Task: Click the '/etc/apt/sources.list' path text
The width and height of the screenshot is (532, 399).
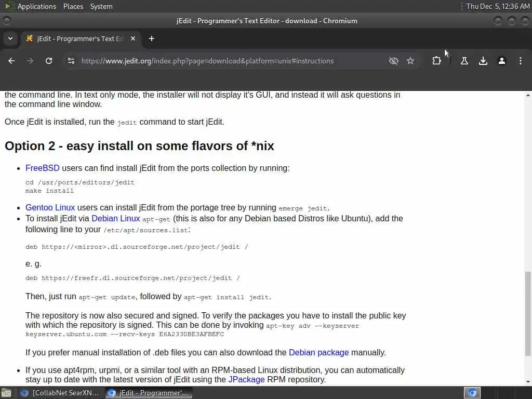Action: click(146, 230)
